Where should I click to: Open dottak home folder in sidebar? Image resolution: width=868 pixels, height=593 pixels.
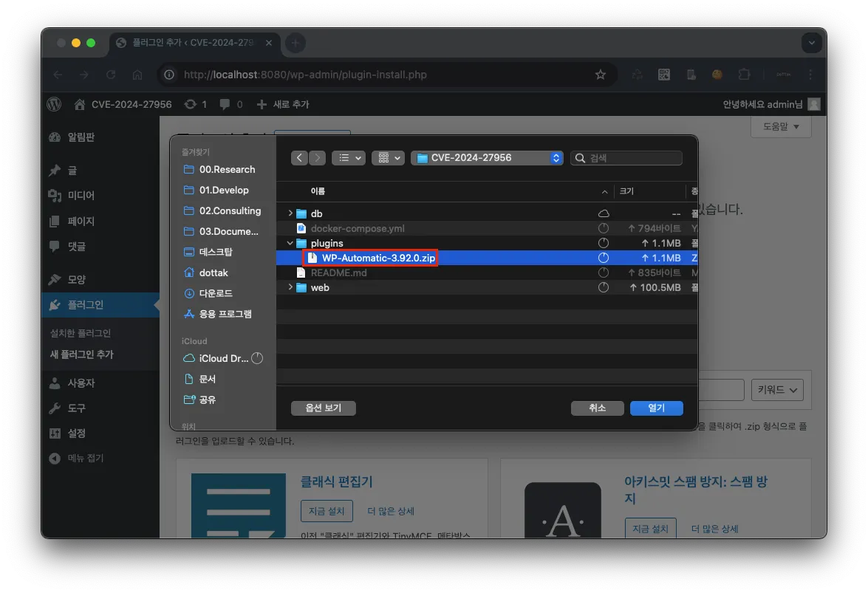(x=206, y=272)
